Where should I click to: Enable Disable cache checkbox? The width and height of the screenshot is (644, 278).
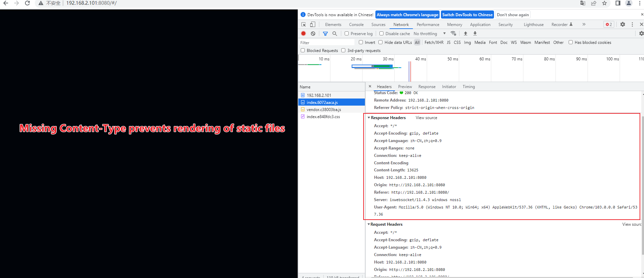click(x=381, y=33)
